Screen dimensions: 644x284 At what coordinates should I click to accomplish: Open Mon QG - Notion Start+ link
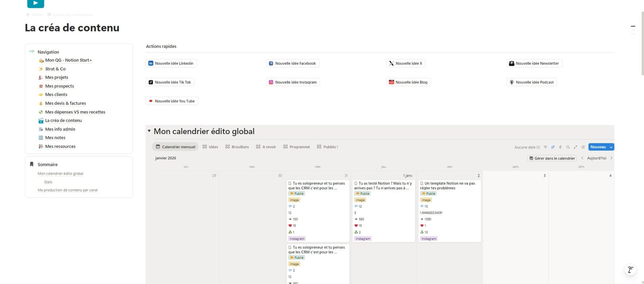pos(68,60)
